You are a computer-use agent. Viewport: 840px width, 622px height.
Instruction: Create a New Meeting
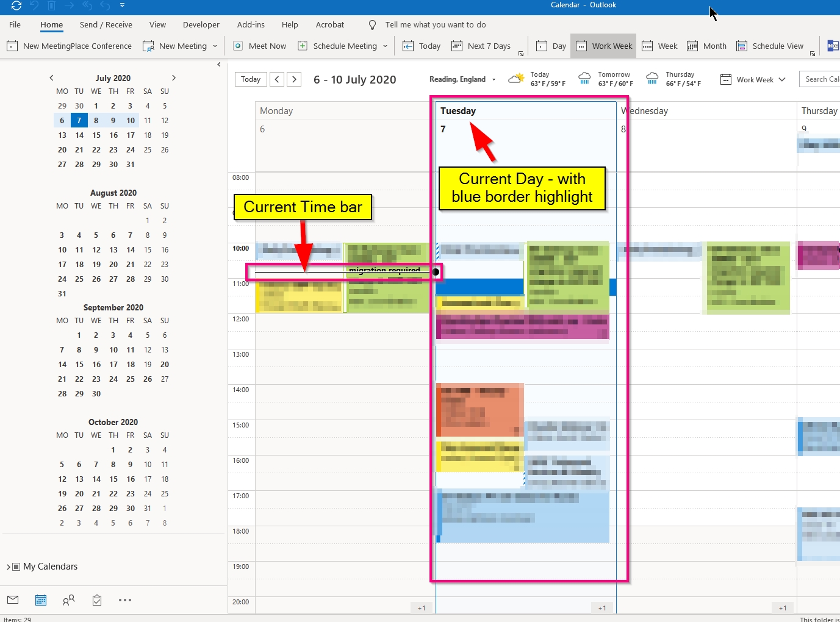tap(175, 46)
